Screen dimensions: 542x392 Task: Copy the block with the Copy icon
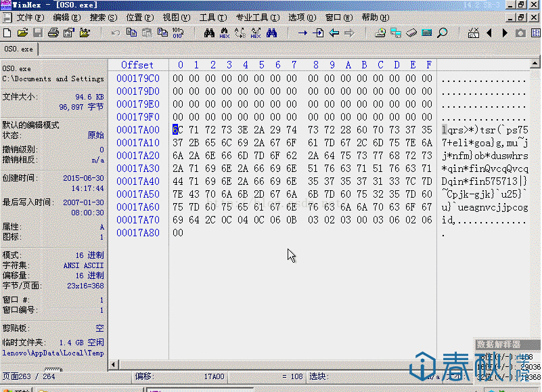click(x=131, y=33)
